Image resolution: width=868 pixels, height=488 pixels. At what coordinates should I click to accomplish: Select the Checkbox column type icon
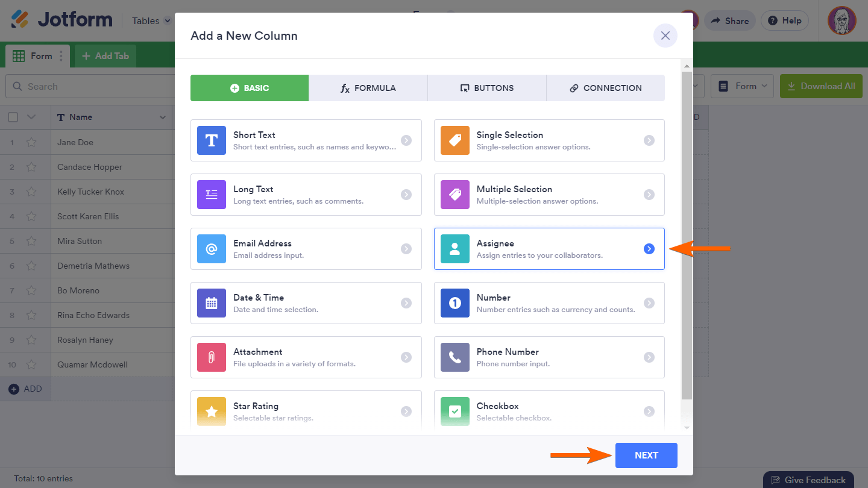coord(455,411)
